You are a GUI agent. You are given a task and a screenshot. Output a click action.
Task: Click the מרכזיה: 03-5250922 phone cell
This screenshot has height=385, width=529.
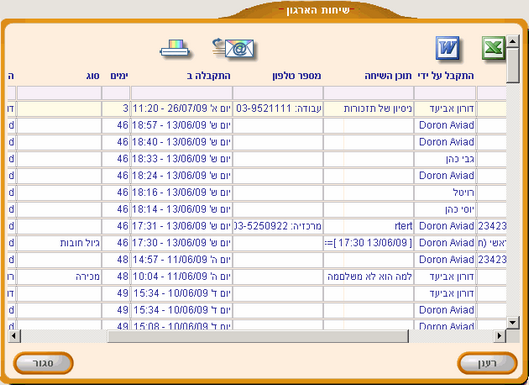[x=278, y=226]
